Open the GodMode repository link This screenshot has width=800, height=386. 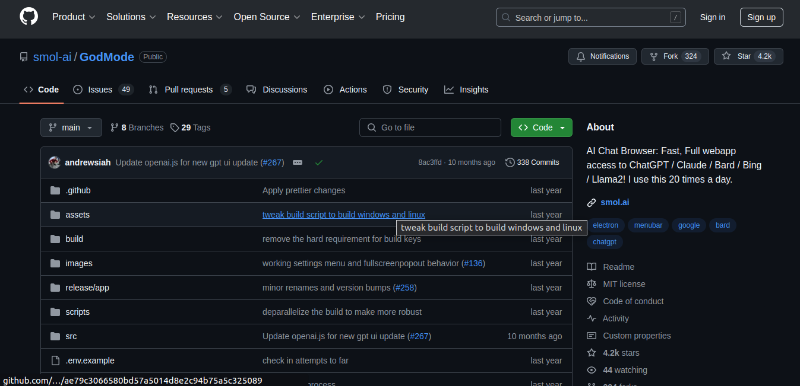coord(107,57)
